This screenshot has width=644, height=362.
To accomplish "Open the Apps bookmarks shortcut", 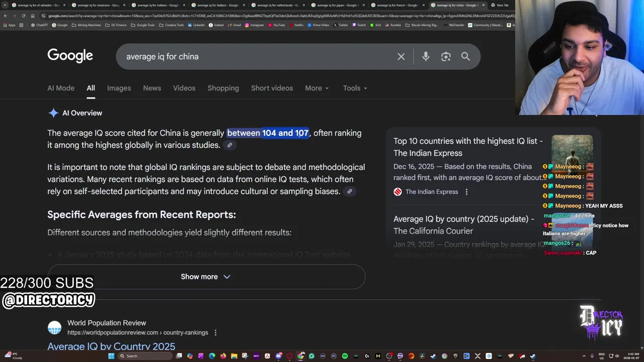I will tap(10, 25).
